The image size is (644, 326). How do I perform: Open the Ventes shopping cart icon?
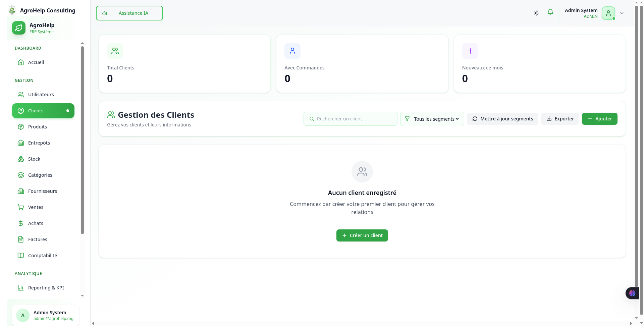click(21, 207)
